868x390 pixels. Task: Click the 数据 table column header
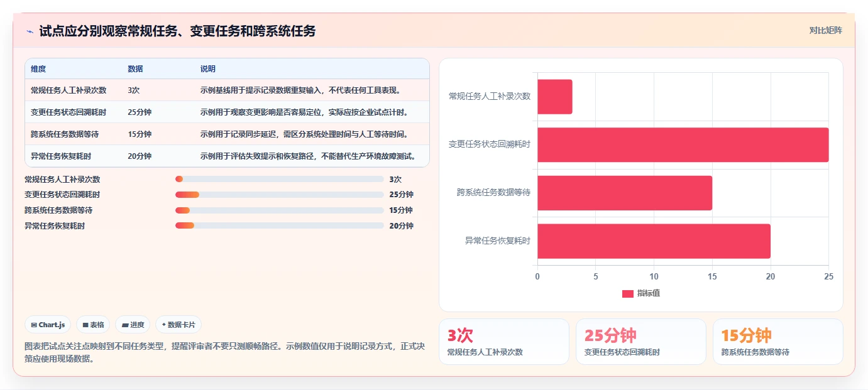[135, 69]
